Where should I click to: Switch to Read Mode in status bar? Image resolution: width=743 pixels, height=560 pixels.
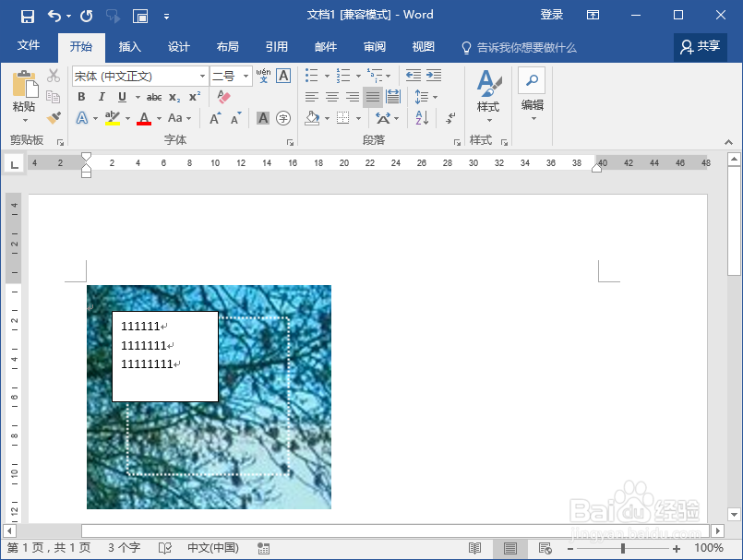coord(476,545)
